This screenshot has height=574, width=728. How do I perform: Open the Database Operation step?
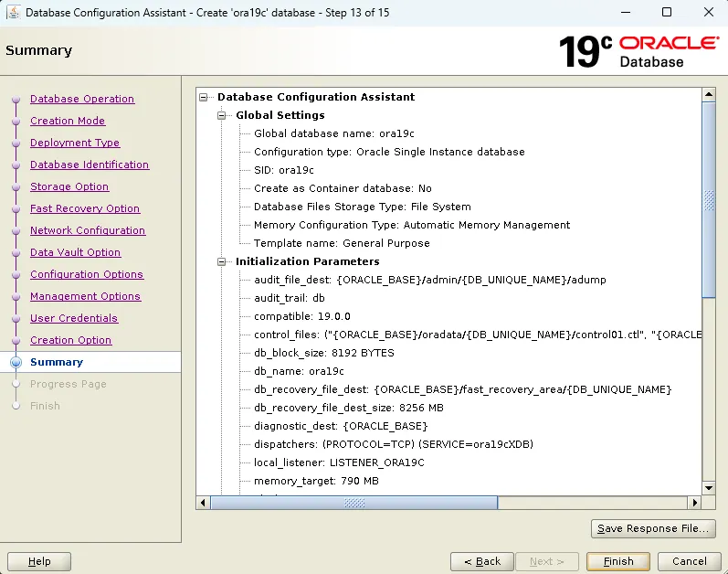point(82,99)
